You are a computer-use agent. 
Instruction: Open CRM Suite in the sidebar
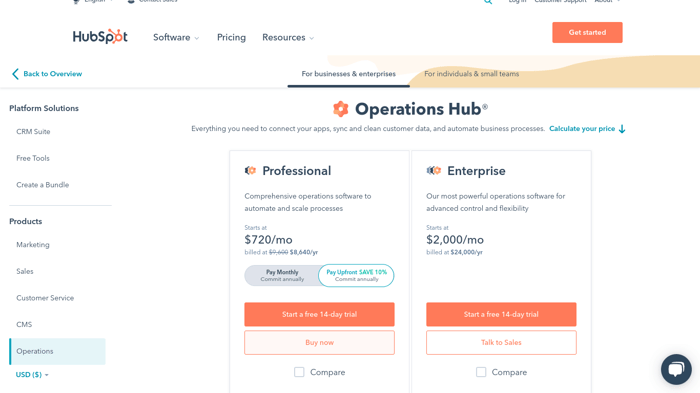33,132
